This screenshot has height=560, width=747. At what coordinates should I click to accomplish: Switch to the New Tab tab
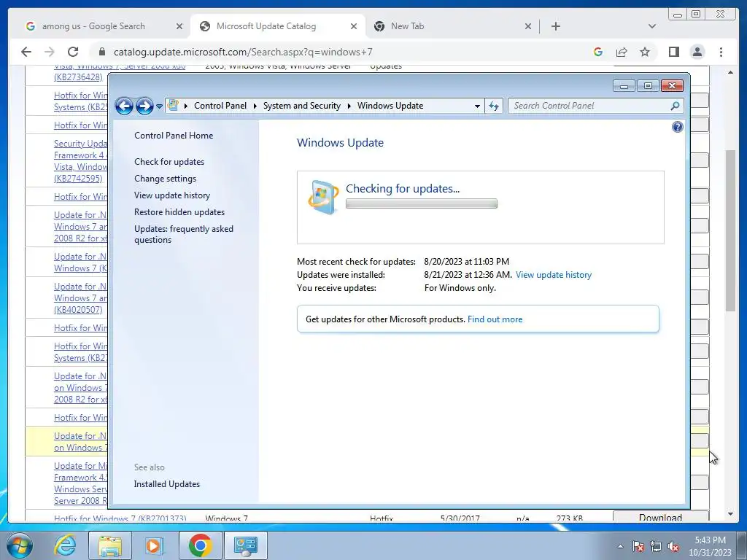point(407,26)
